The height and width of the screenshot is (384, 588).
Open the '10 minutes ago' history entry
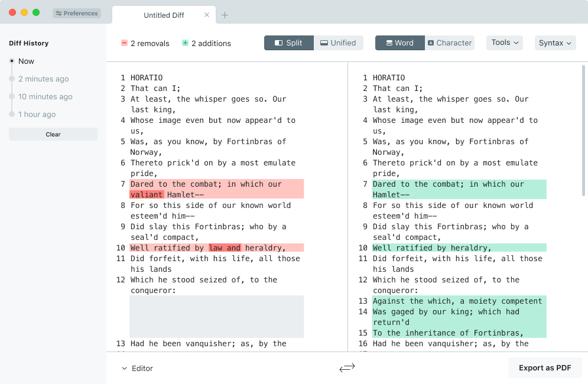pyautogui.click(x=45, y=97)
